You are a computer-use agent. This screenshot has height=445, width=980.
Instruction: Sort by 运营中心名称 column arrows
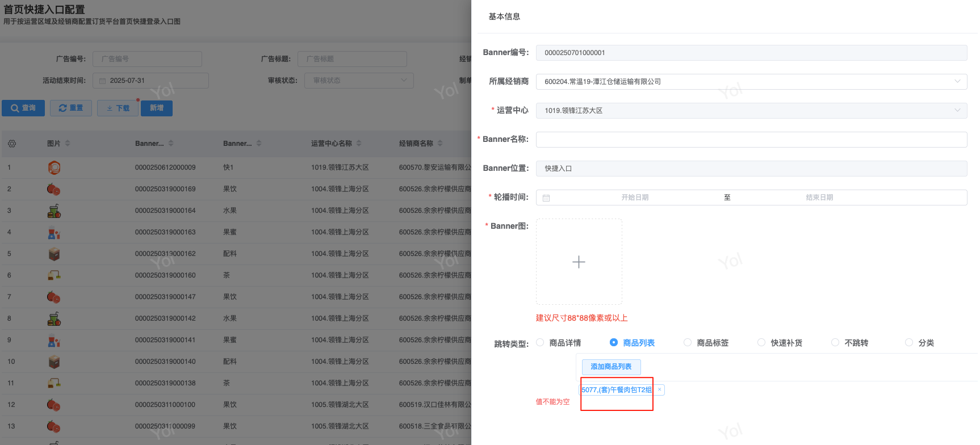[359, 144]
